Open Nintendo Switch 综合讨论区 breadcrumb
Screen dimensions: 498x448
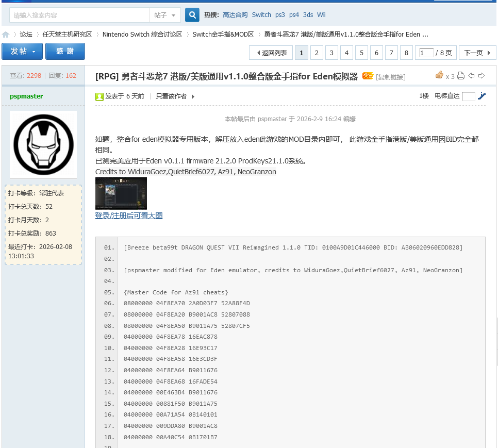coord(142,35)
